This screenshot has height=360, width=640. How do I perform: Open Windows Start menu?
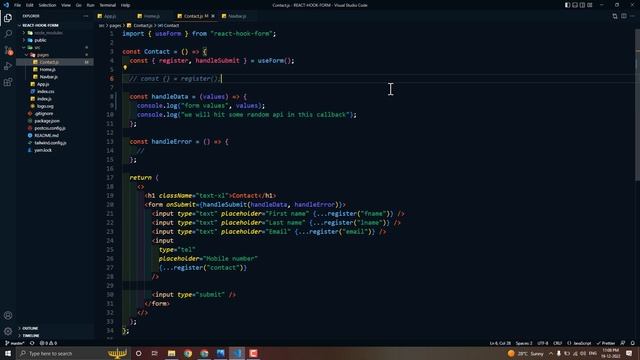(8, 353)
